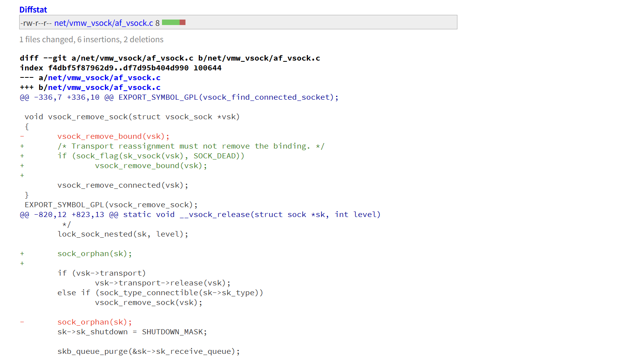Image resolution: width=619 pixels, height=364 pixels.
Task: Click the added green sock_orphan(sk) line
Action: pyautogui.click(x=94, y=254)
